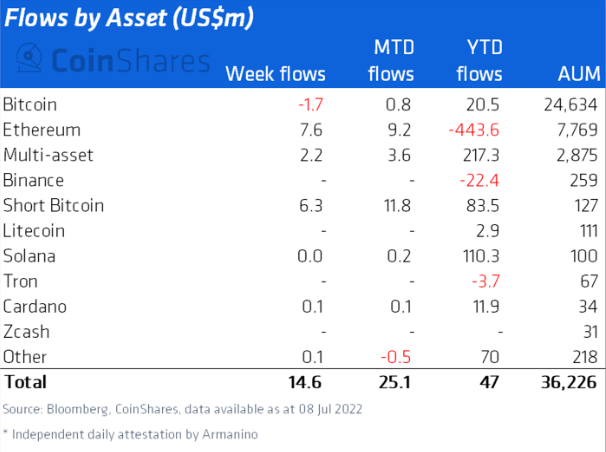Select the MTD flows column header
Image resolution: width=606 pixels, height=452 pixels.
coord(390,59)
